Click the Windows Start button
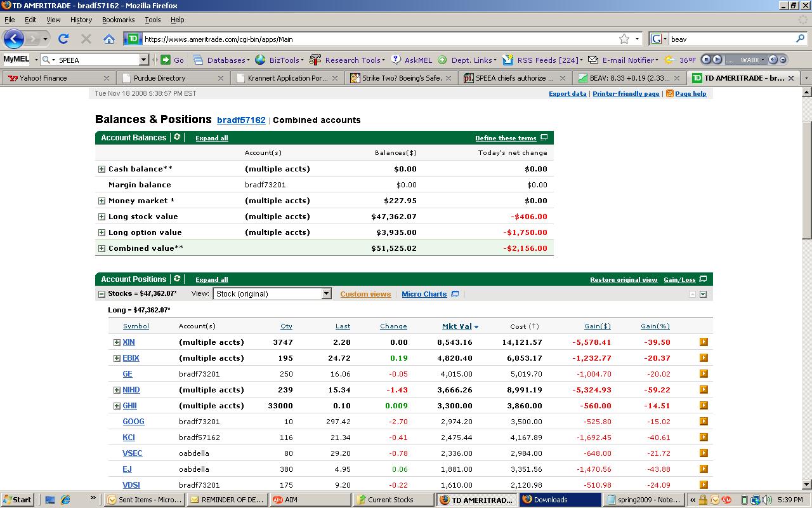Image resolution: width=812 pixels, height=508 pixels. pos(17,500)
